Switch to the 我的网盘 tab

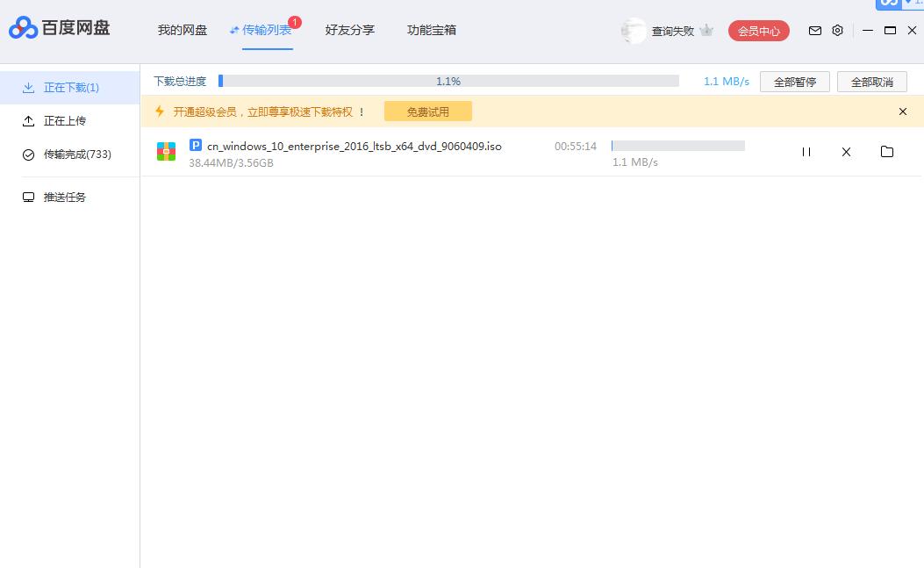[x=182, y=29]
